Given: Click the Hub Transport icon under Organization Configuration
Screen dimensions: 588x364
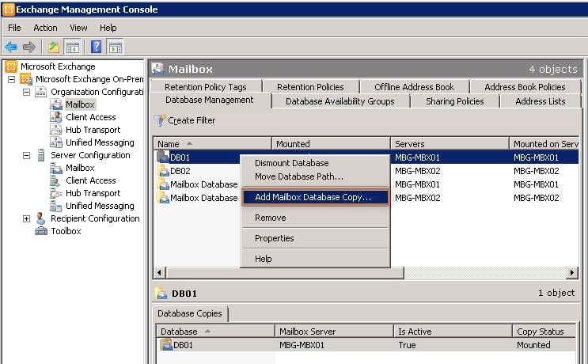Looking at the screenshot, I should (x=56, y=130).
